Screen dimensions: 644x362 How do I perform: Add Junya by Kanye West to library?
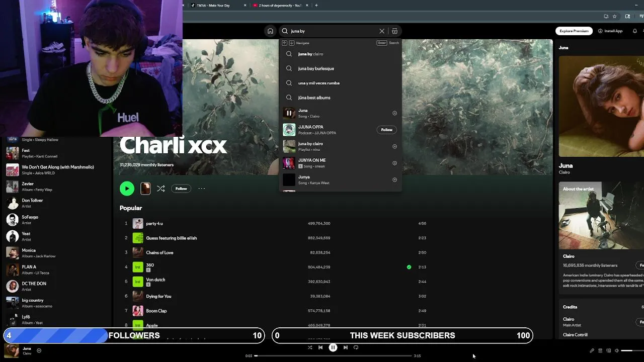pos(394,179)
